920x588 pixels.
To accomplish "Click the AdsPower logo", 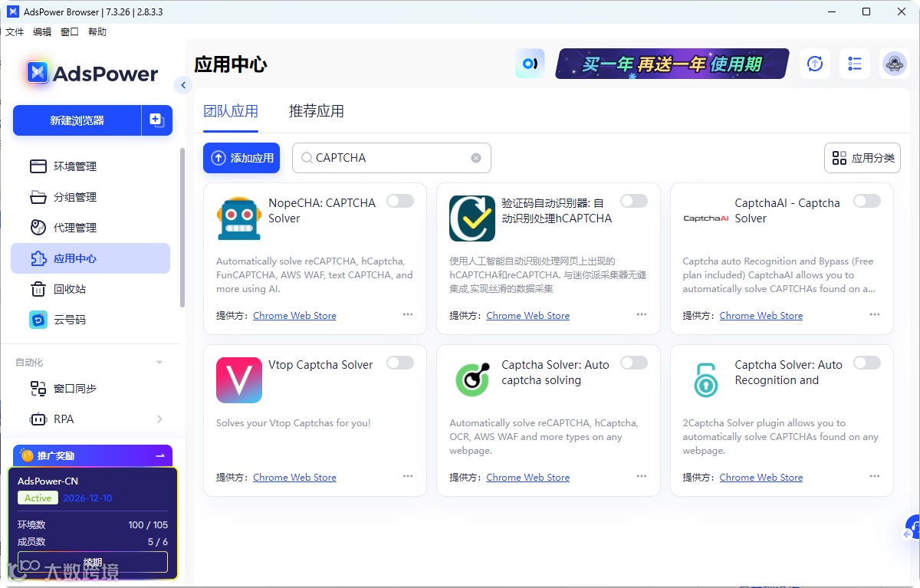I will click(x=92, y=73).
